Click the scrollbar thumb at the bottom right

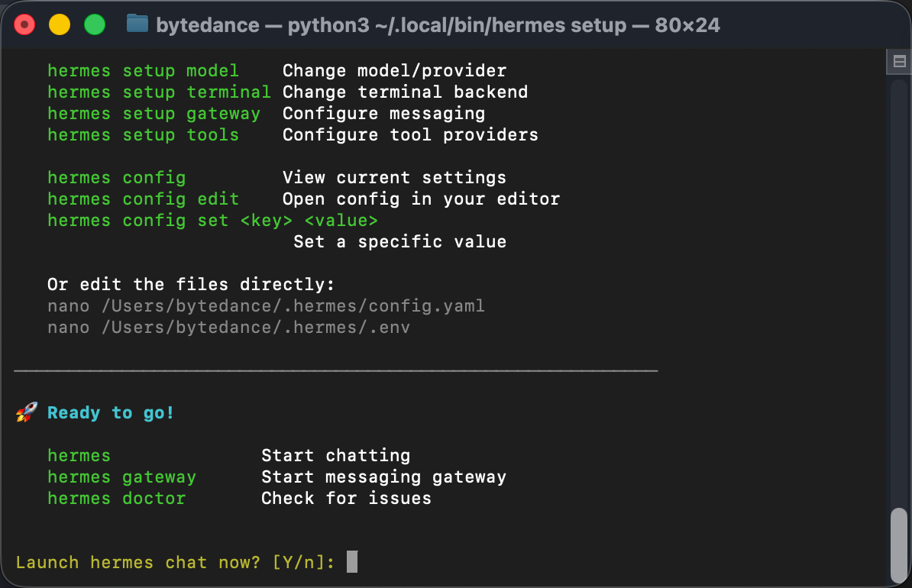[899, 544]
